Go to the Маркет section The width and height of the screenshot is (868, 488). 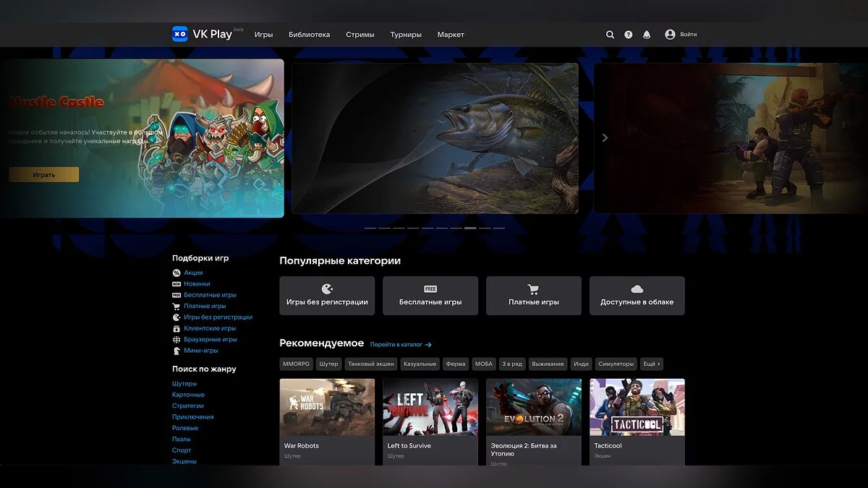[451, 35]
